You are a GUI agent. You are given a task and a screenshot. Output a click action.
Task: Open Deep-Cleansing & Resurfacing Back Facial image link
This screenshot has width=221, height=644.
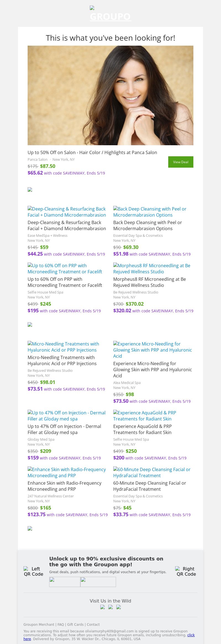tap(67, 212)
